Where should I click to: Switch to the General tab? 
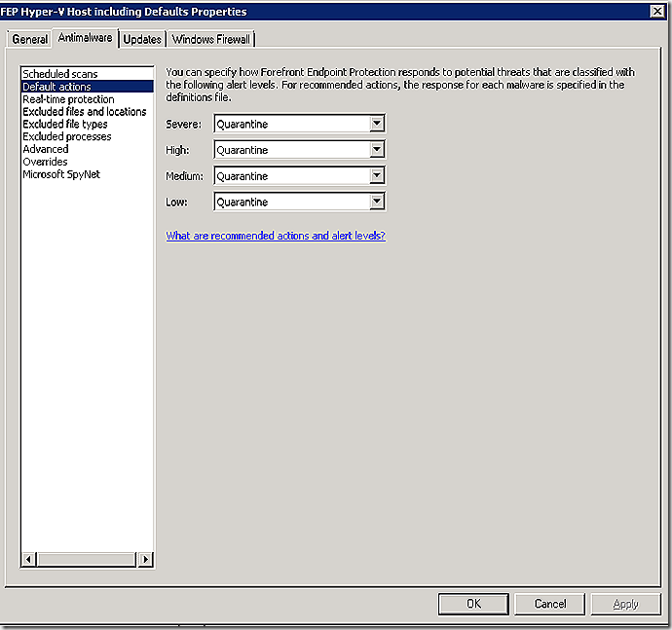[x=29, y=39]
